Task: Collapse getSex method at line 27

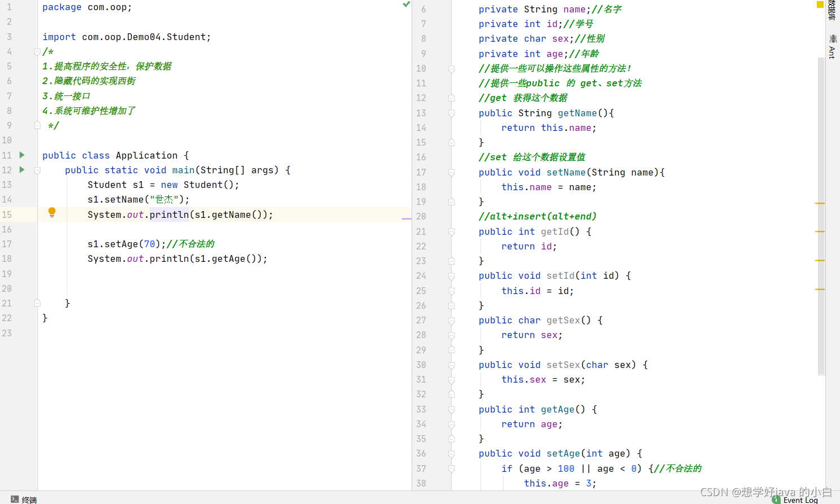Action: [x=452, y=321]
